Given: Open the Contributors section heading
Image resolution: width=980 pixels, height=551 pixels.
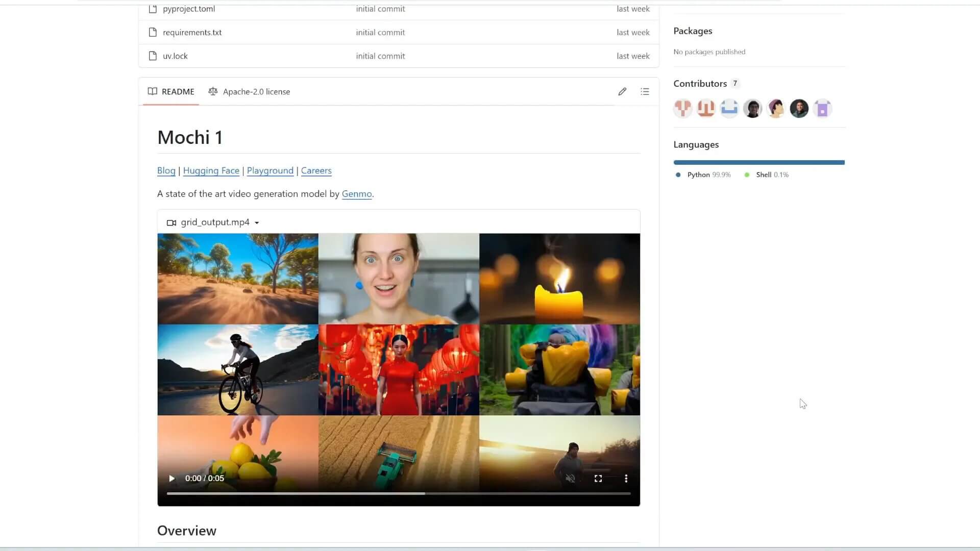Looking at the screenshot, I should coord(700,84).
